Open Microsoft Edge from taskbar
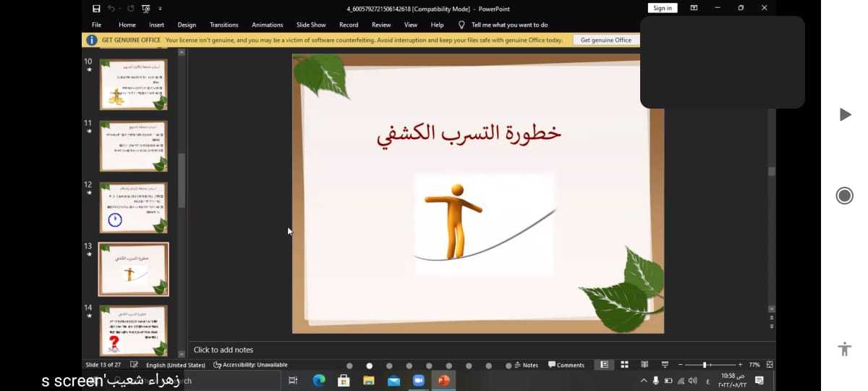The image size is (868, 391). pyautogui.click(x=319, y=381)
